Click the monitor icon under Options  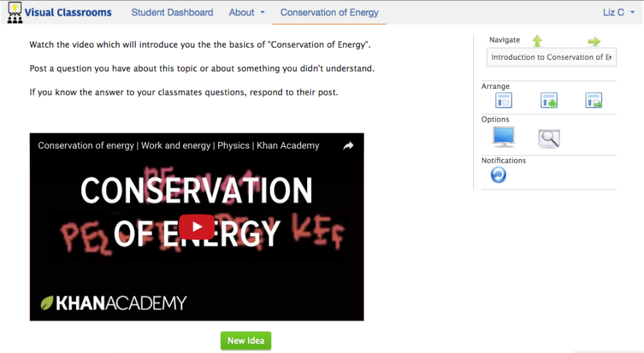[504, 137]
